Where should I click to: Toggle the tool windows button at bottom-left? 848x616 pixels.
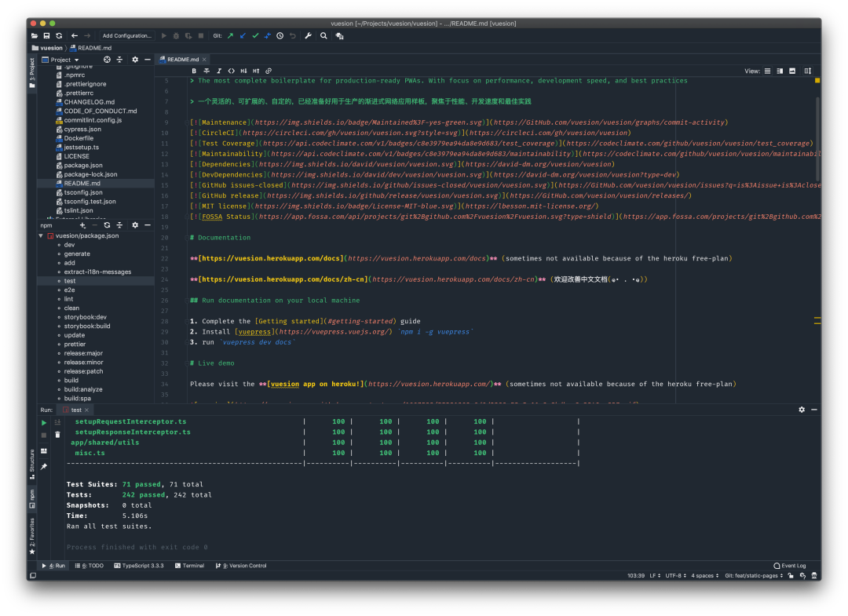[x=33, y=575]
